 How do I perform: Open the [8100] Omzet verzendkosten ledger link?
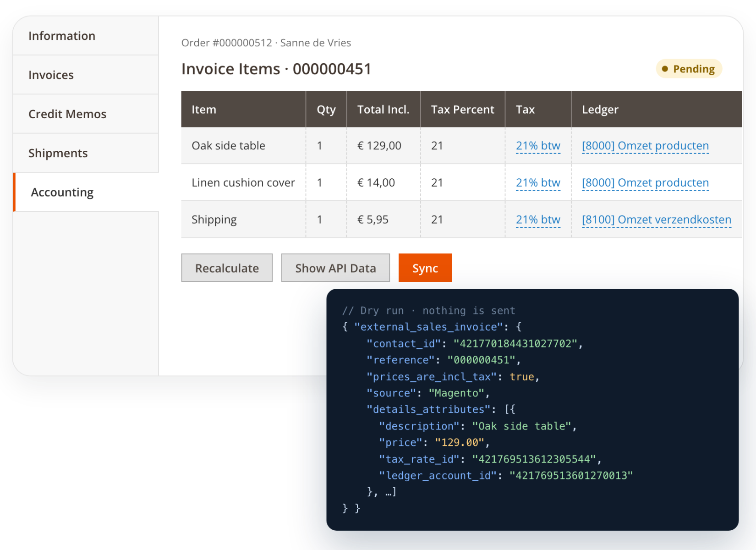pyautogui.click(x=657, y=220)
